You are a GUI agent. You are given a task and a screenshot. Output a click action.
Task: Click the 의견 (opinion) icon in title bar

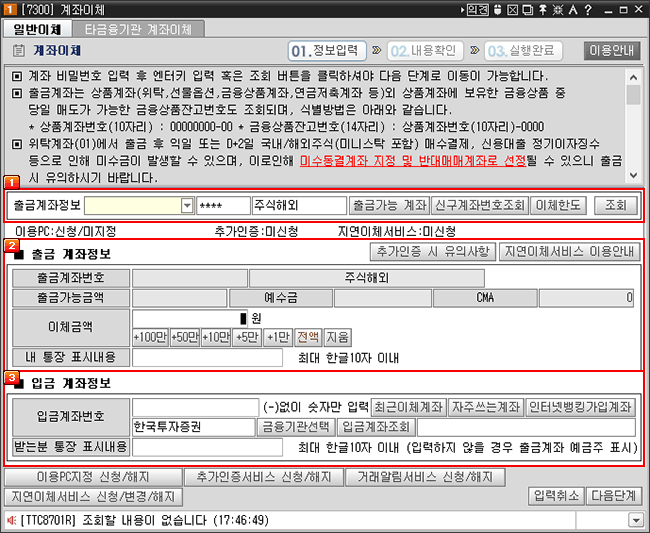click(x=477, y=10)
